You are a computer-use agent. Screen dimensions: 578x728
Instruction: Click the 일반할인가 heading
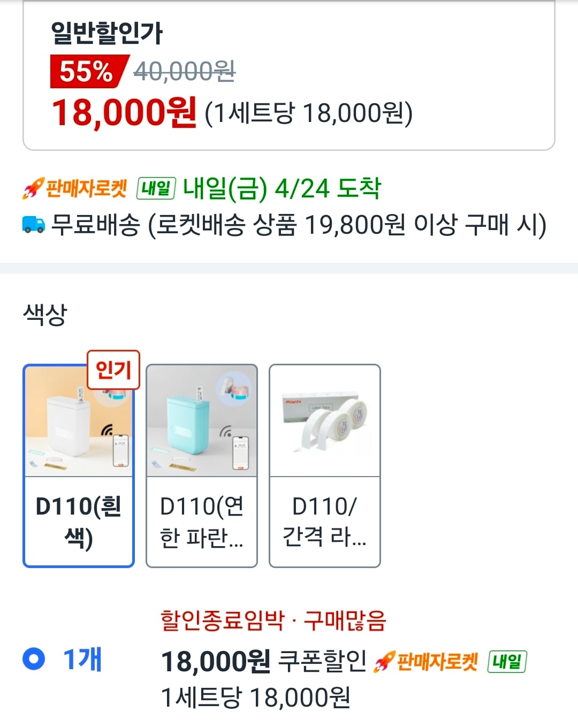[107, 33]
